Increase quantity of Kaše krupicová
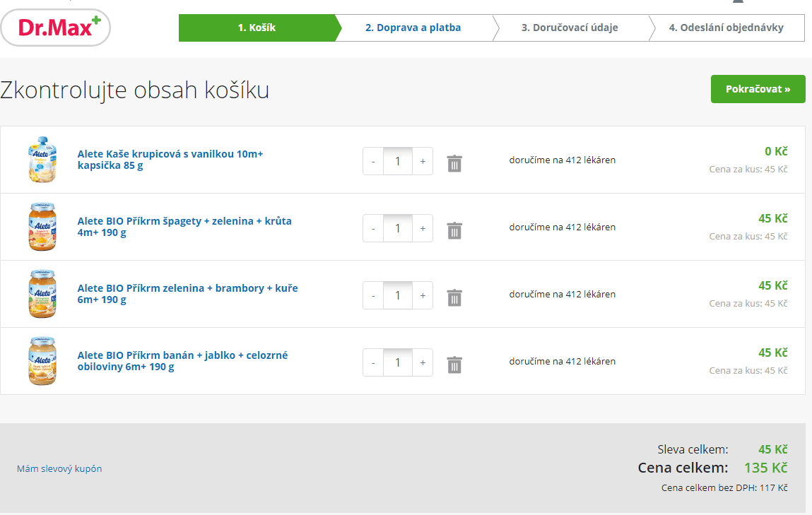The image size is (812, 515). point(423,162)
